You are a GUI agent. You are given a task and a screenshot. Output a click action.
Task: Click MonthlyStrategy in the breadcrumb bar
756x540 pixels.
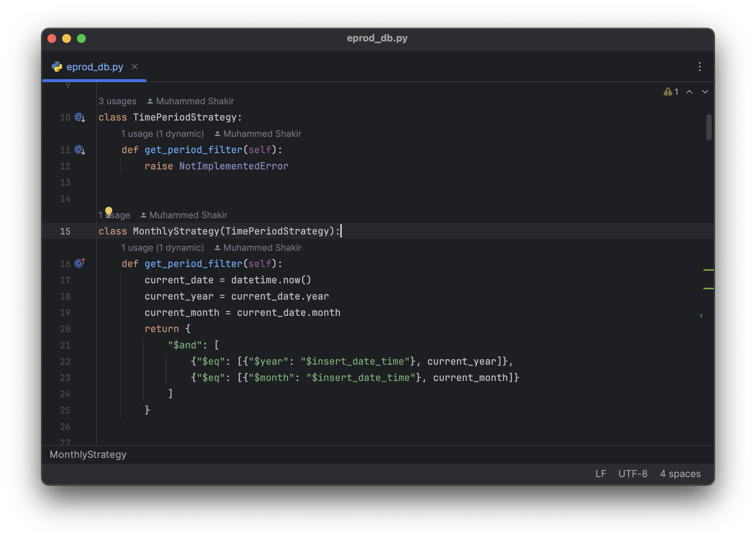click(88, 455)
